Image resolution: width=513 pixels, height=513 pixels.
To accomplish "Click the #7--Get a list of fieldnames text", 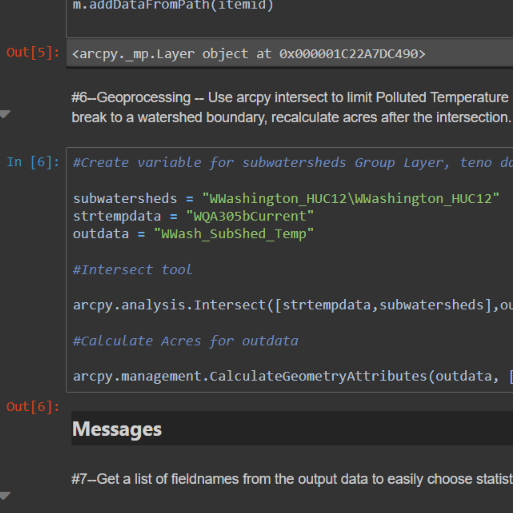I will point(292,479).
